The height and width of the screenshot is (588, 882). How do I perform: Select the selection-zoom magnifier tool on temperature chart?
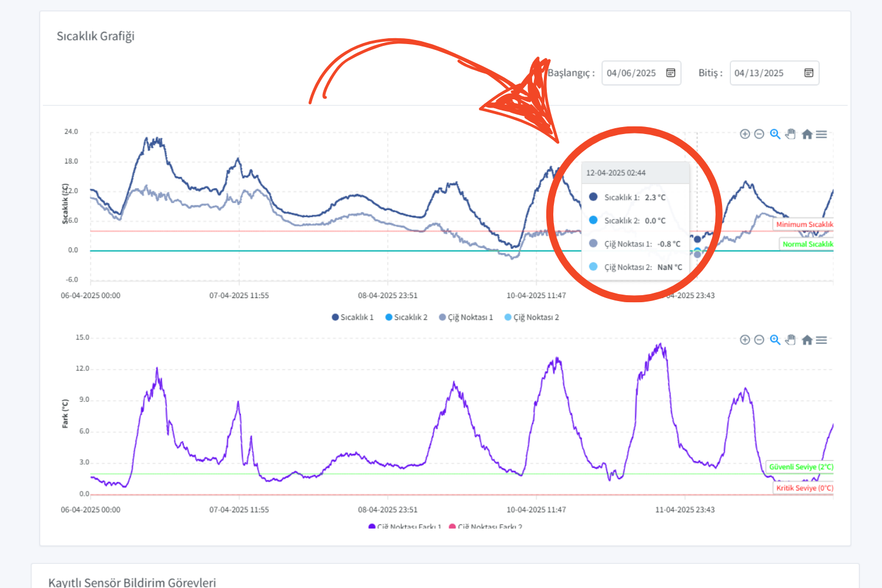click(x=775, y=133)
